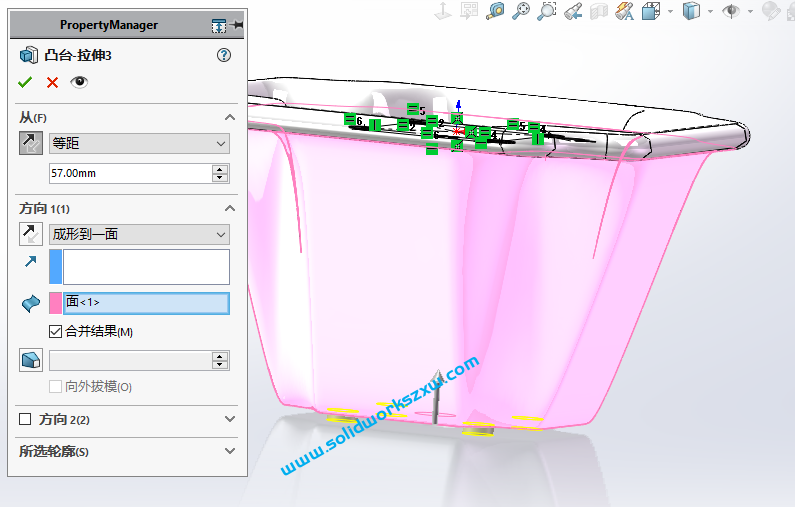Viewport: 795px width, 507px height.
Task: Increase the 57.00mm offset with up arrow
Action: (220, 169)
